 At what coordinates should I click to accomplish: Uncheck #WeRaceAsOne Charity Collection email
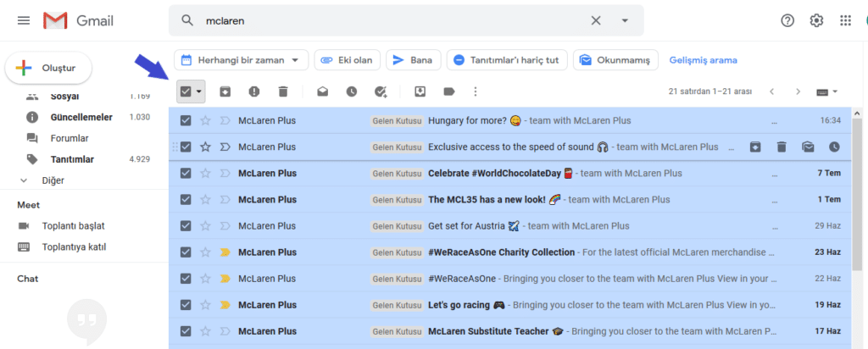tap(186, 252)
